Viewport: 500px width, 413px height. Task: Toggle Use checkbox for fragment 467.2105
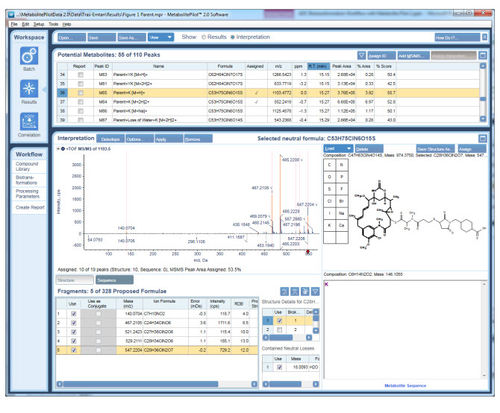point(74,323)
